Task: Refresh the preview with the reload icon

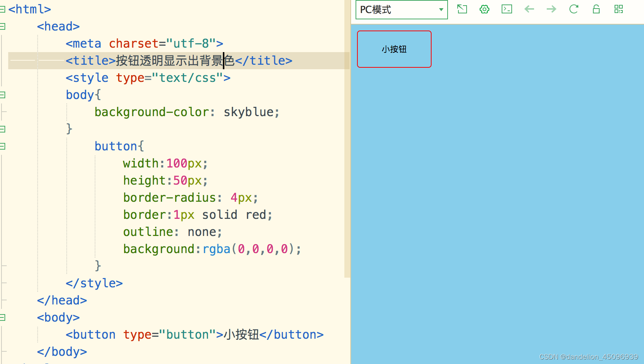Action: [x=574, y=9]
